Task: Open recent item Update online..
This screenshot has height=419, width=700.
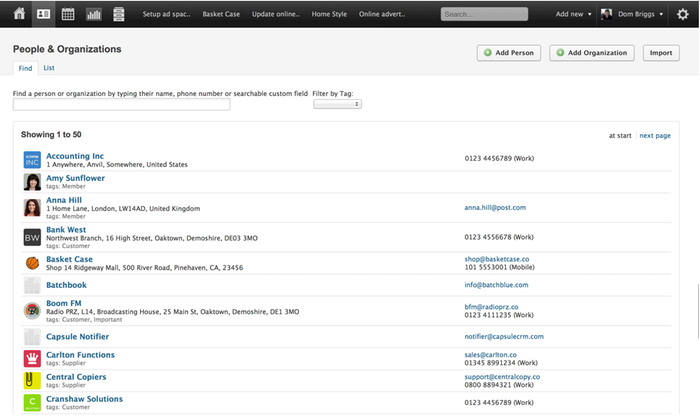Action: (x=275, y=14)
